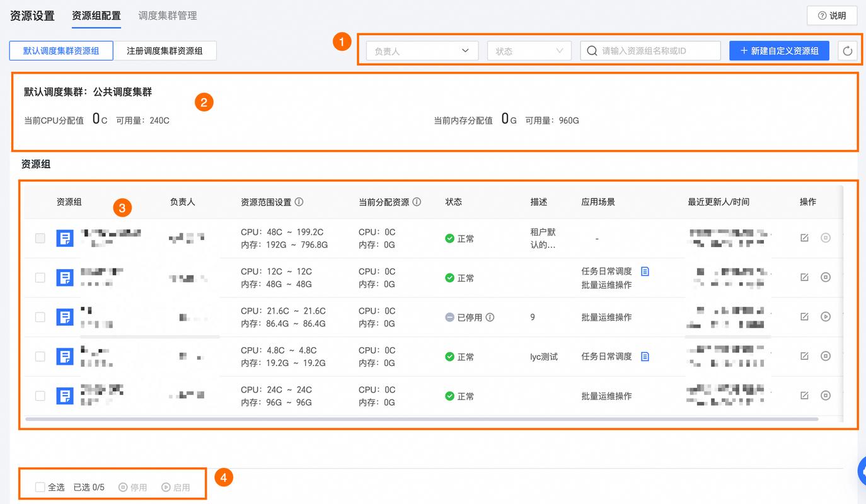Click the 应用场景 column header
This screenshot has width=866, height=504.
click(x=598, y=202)
